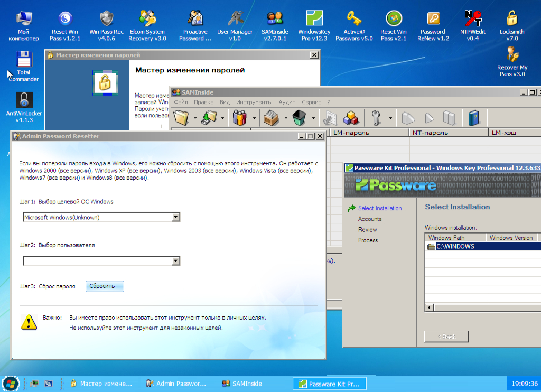Click the taskbar clock showing 19:09:36
541x392 pixels.
click(525, 384)
